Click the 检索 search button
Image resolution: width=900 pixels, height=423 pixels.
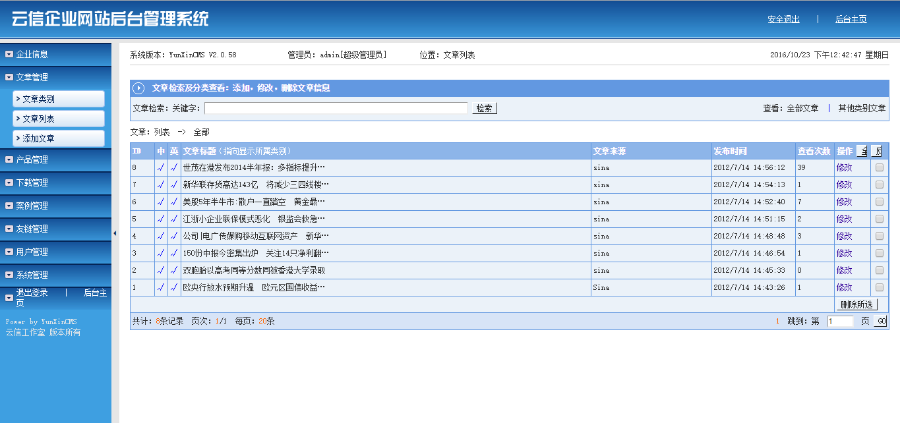pyautogui.click(x=484, y=108)
